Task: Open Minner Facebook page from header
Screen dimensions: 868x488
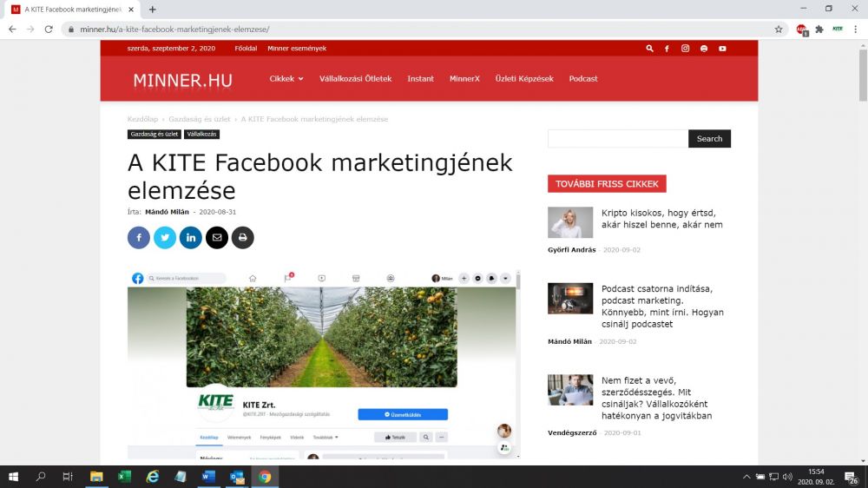Action: (x=667, y=48)
